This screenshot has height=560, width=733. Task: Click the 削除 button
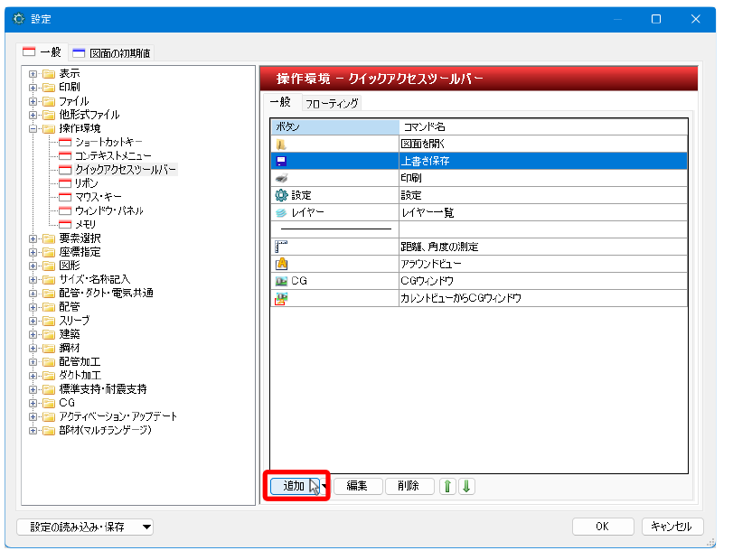click(x=409, y=486)
